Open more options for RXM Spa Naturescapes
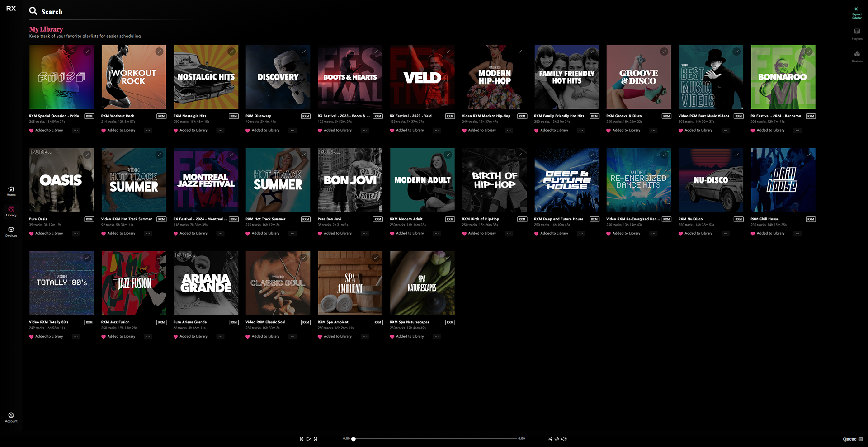This screenshot has height=447, width=868. point(437,337)
